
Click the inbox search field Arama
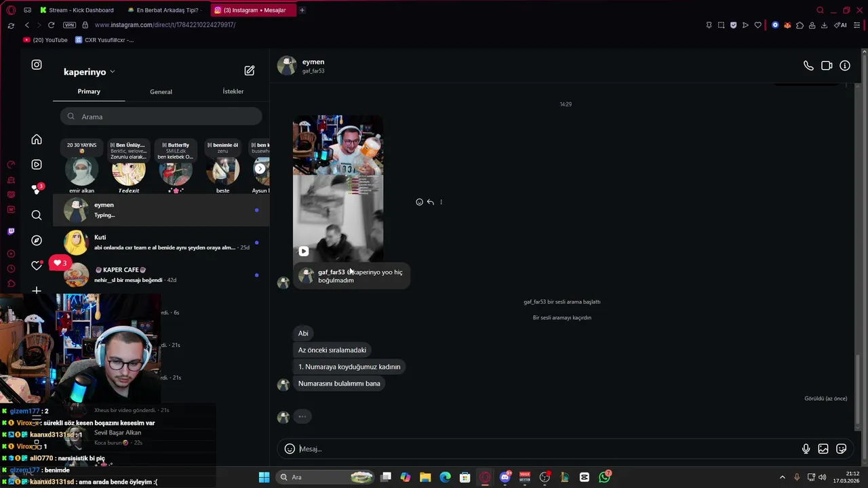161,117
